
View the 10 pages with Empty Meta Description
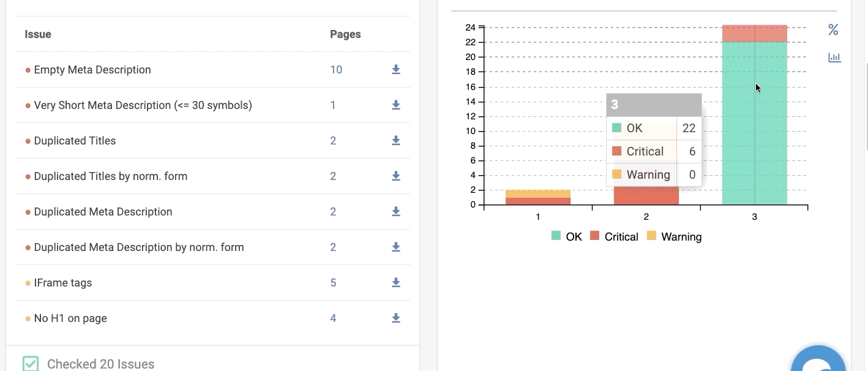[336, 70]
